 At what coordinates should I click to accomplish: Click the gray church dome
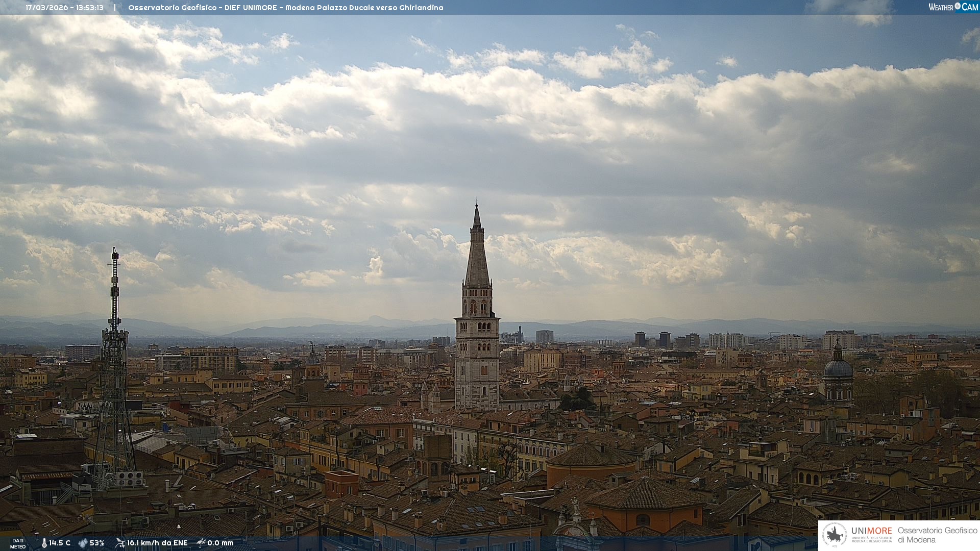click(838, 367)
